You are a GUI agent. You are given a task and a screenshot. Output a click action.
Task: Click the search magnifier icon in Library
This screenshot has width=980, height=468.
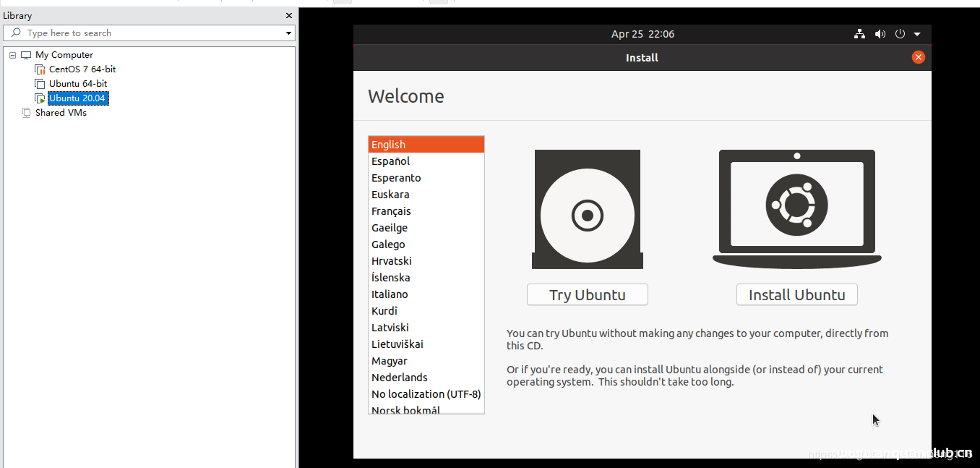coord(16,33)
